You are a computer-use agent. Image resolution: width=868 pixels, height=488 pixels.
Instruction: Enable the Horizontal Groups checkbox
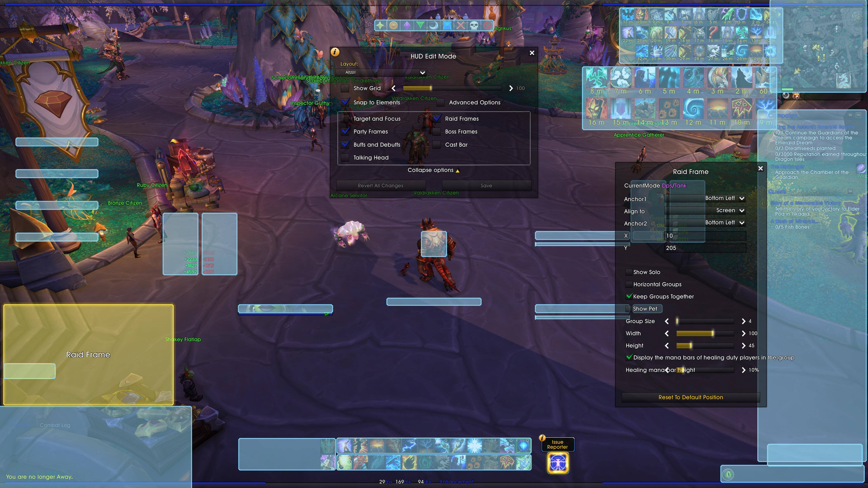click(628, 284)
